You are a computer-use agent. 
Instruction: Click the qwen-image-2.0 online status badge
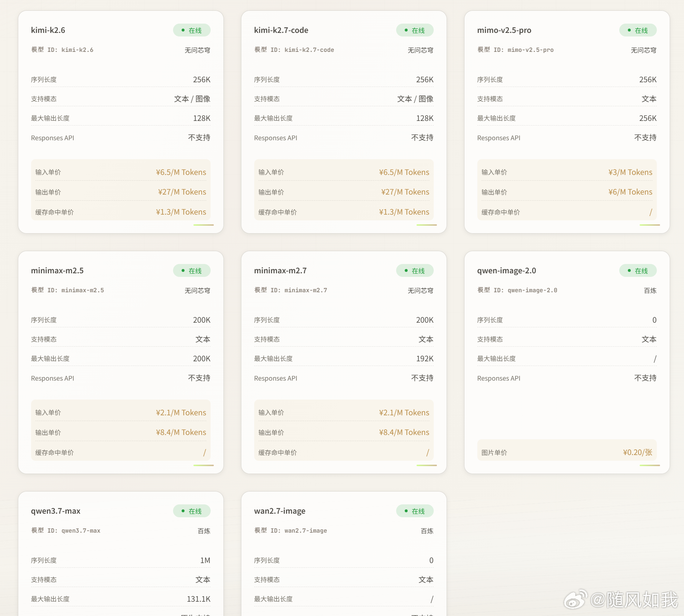(x=638, y=271)
